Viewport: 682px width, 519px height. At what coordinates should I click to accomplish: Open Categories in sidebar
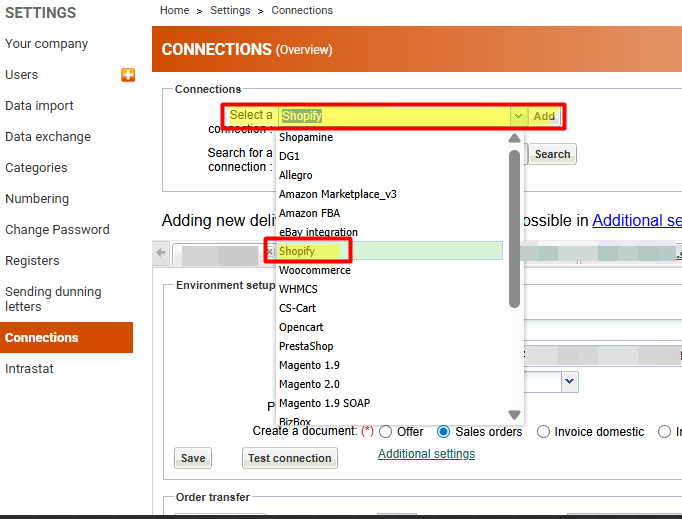[36, 167]
